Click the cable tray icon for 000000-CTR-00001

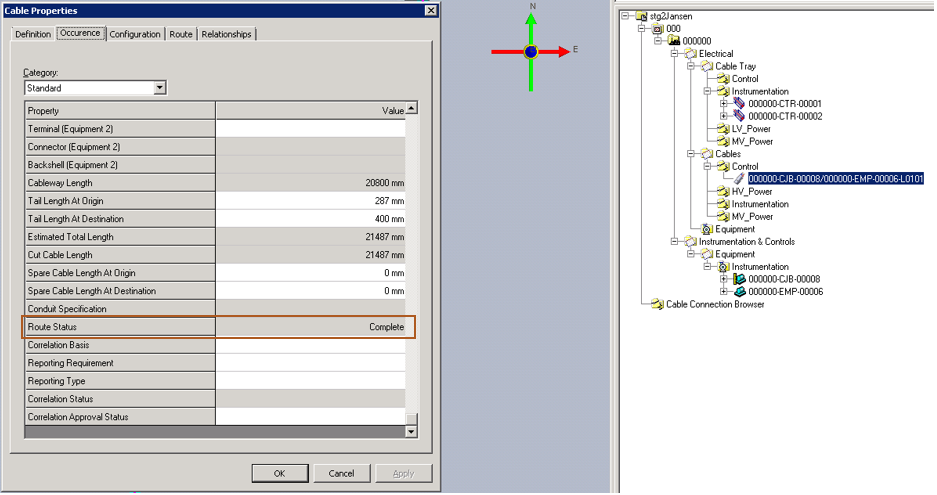[x=739, y=104]
